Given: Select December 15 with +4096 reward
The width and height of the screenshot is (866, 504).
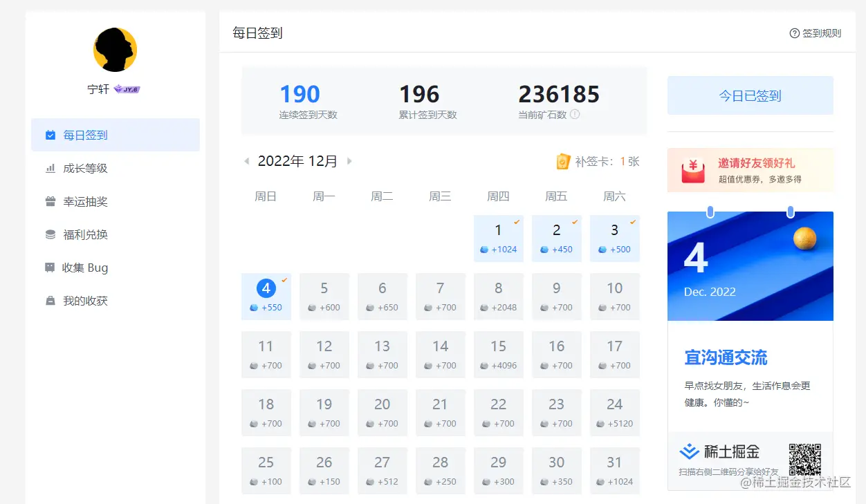Looking at the screenshot, I should pos(499,355).
